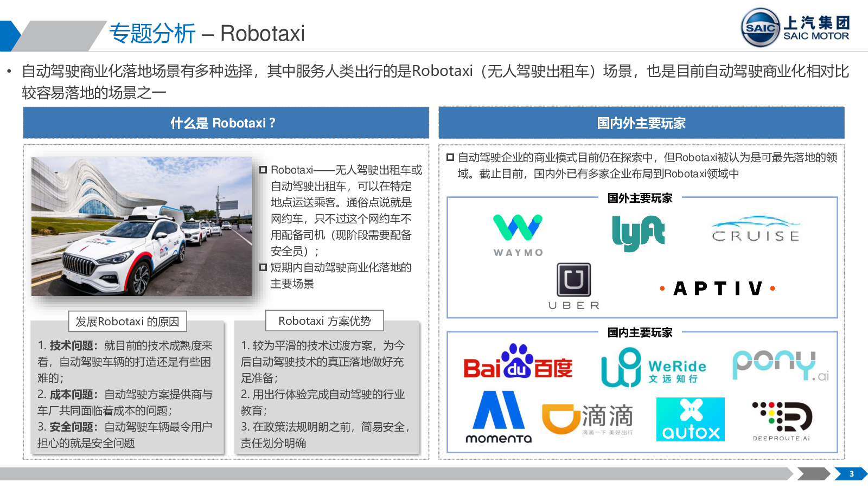The width and height of the screenshot is (868, 488).
Task: Click the Cruise logo
Action: (756, 229)
